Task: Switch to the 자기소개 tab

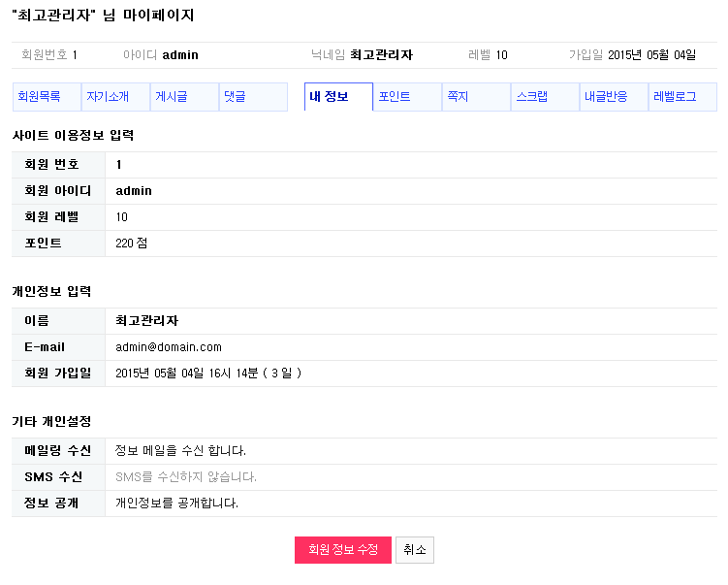Action: click(x=109, y=97)
